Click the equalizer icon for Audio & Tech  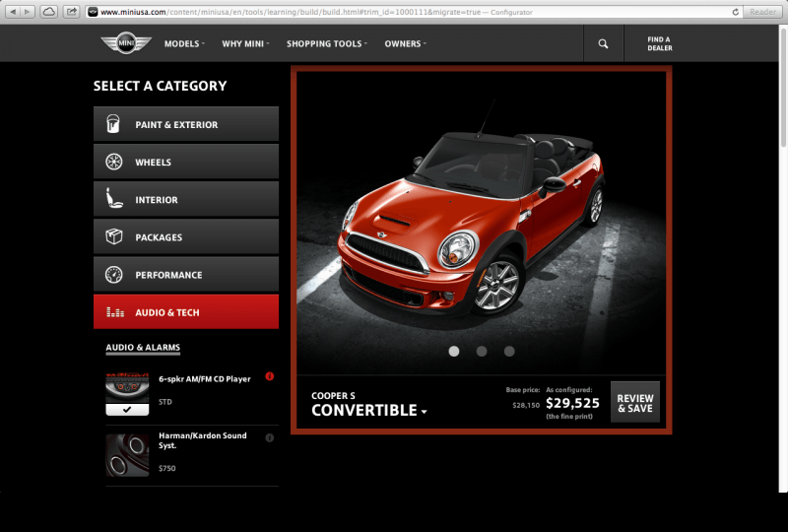(115, 312)
